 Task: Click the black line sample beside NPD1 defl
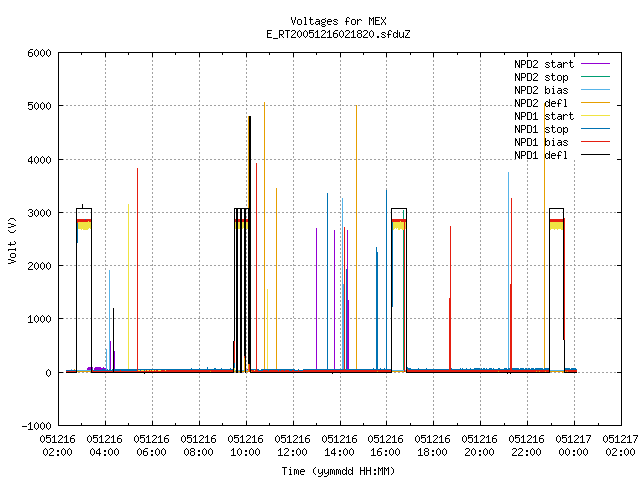[x=596, y=155]
